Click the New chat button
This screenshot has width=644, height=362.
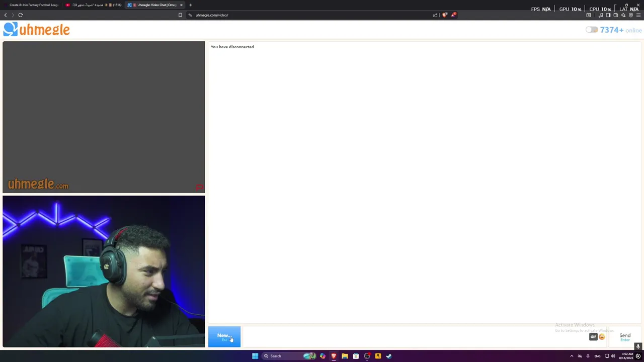(224, 336)
